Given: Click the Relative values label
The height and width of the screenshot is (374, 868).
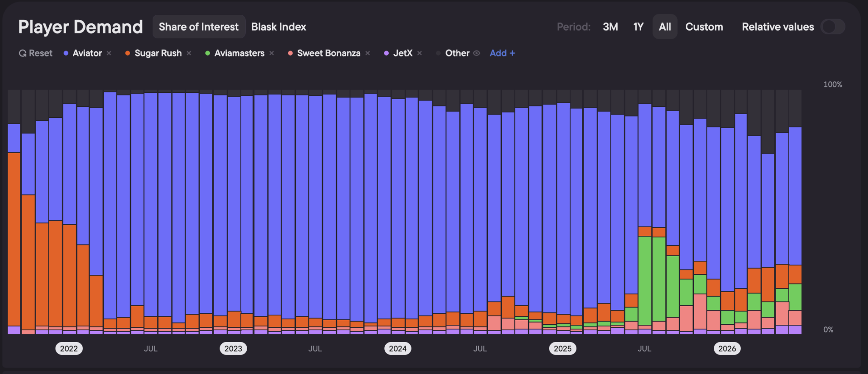Looking at the screenshot, I should click(778, 27).
